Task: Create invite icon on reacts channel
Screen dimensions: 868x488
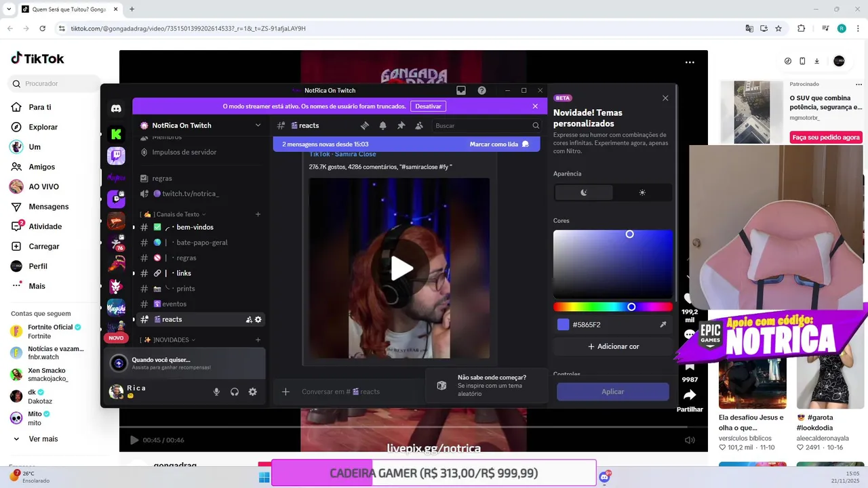Action: pos(249,319)
